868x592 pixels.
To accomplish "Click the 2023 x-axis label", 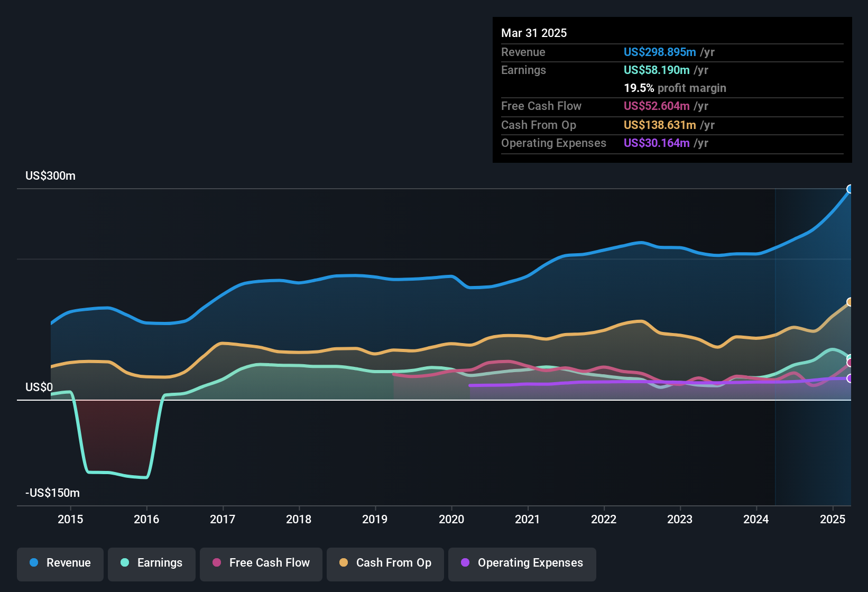I will [x=680, y=519].
